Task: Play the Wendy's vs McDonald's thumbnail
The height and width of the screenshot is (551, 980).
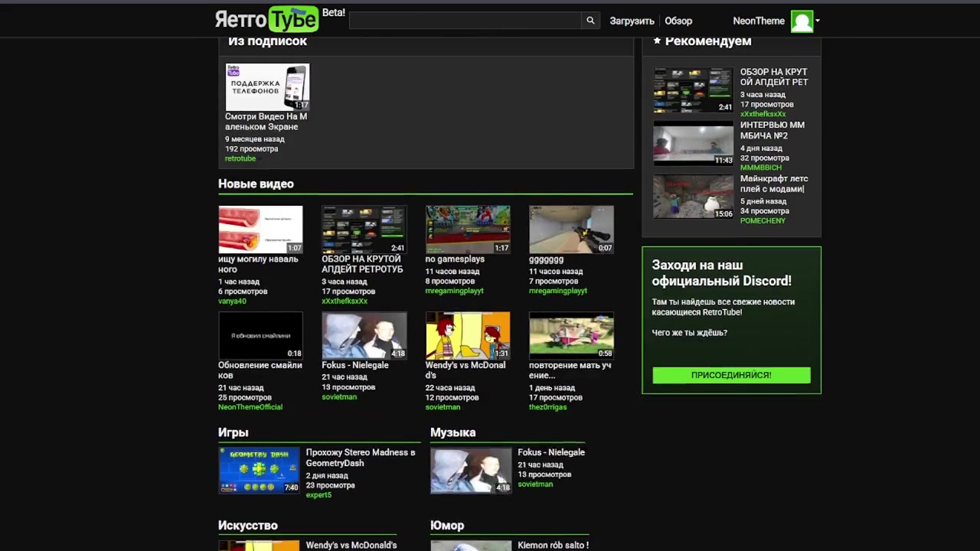Action: point(468,335)
